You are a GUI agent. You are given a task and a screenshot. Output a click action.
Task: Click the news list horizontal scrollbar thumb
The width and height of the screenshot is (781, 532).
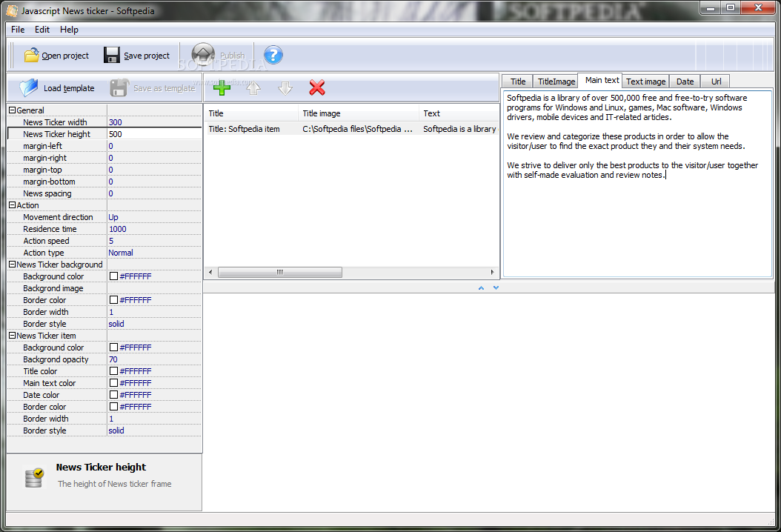(280, 272)
